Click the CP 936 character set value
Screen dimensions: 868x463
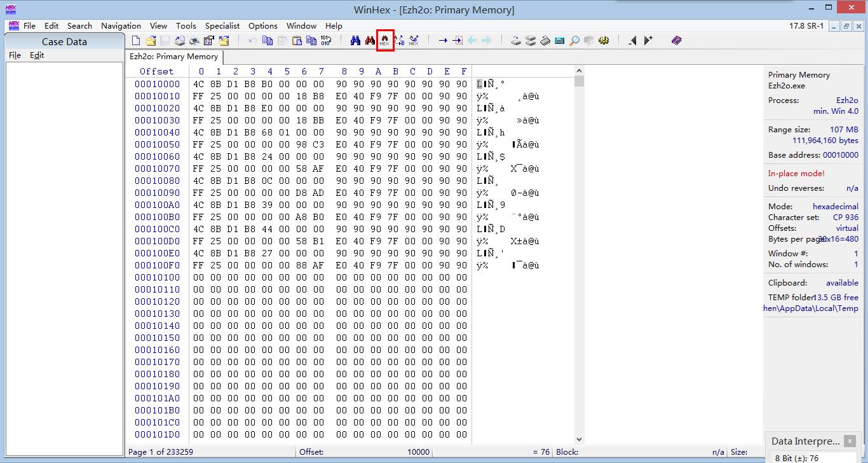[x=846, y=218]
